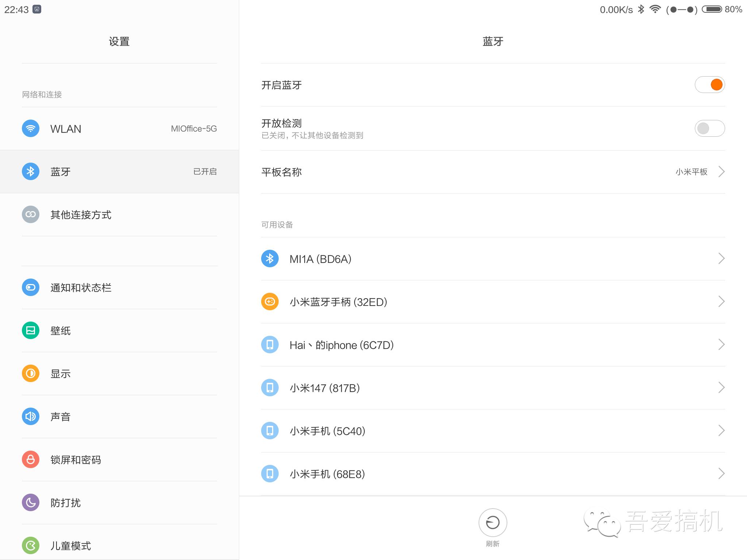
Task: Tap the 防打扰 moon icon
Action: pos(31,502)
